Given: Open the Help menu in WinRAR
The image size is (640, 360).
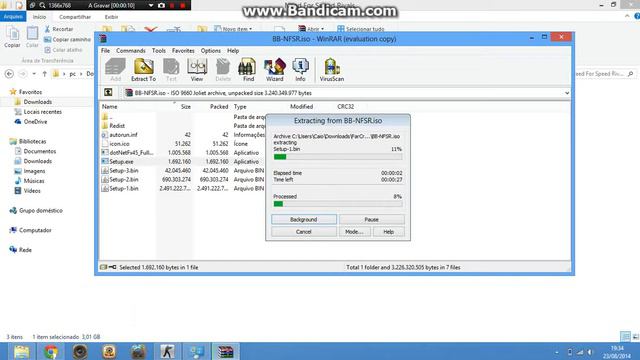Looking at the screenshot, I should [233, 51].
